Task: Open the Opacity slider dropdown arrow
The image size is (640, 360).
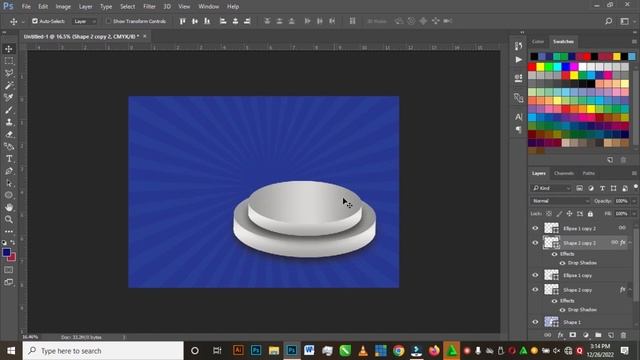Action: [634, 201]
